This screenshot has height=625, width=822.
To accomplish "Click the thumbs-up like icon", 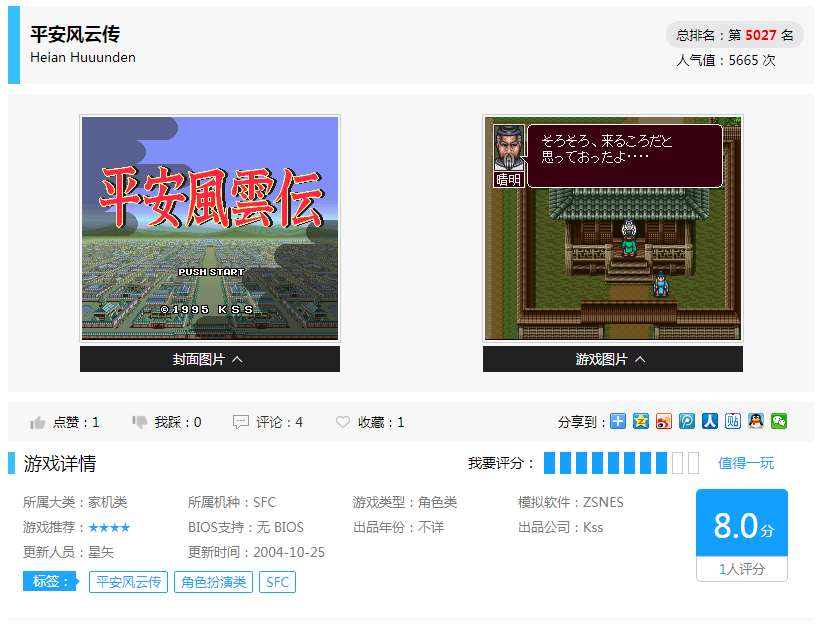I will point(37,422).
